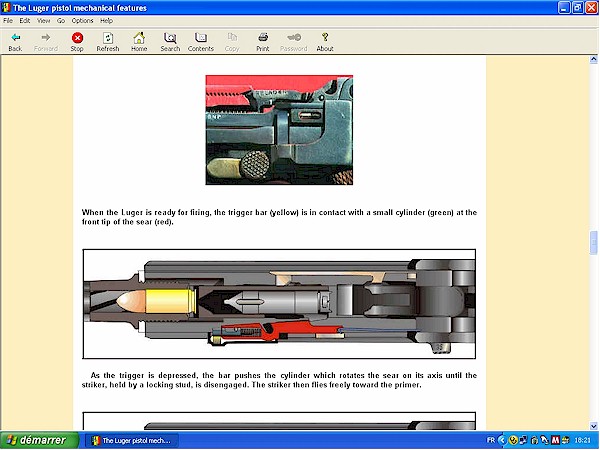Click the Password key icon
This screenshot has height=450, width=600.
point(294,38)
